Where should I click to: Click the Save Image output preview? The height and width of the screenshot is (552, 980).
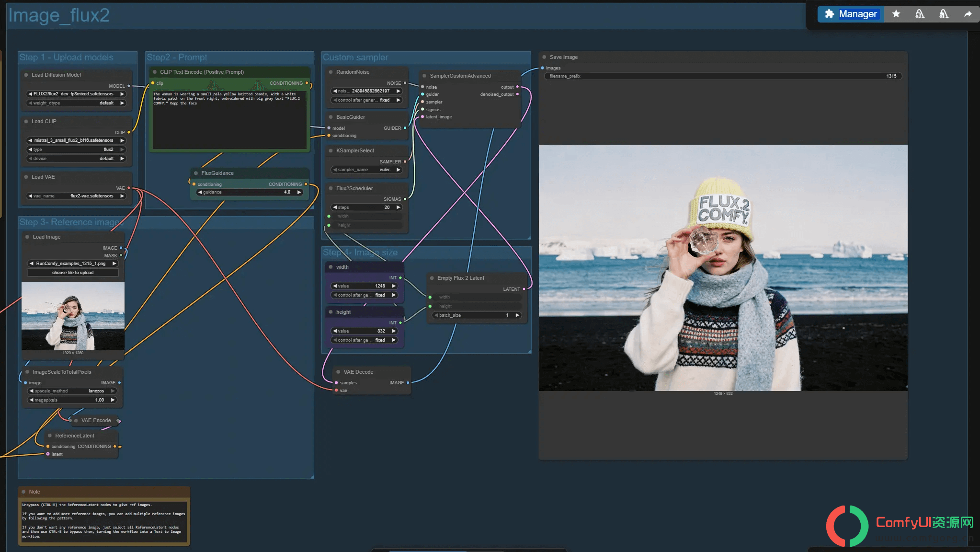click(723, 268)
